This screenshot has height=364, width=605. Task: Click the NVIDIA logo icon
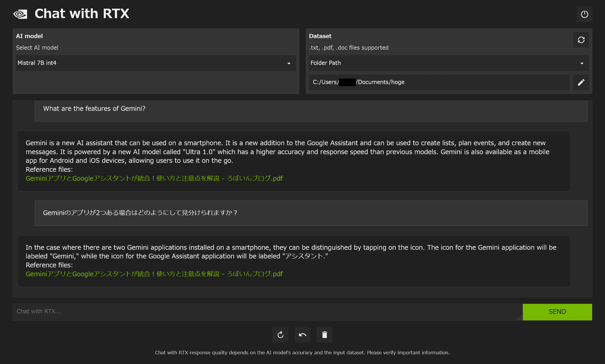pyautogui.click(x=20, y=14)
